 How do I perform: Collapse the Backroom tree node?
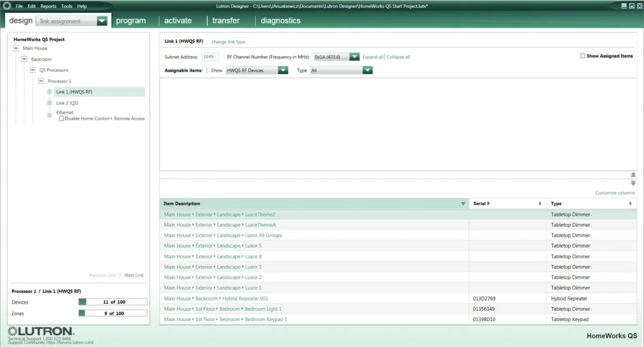click(24, 59)
